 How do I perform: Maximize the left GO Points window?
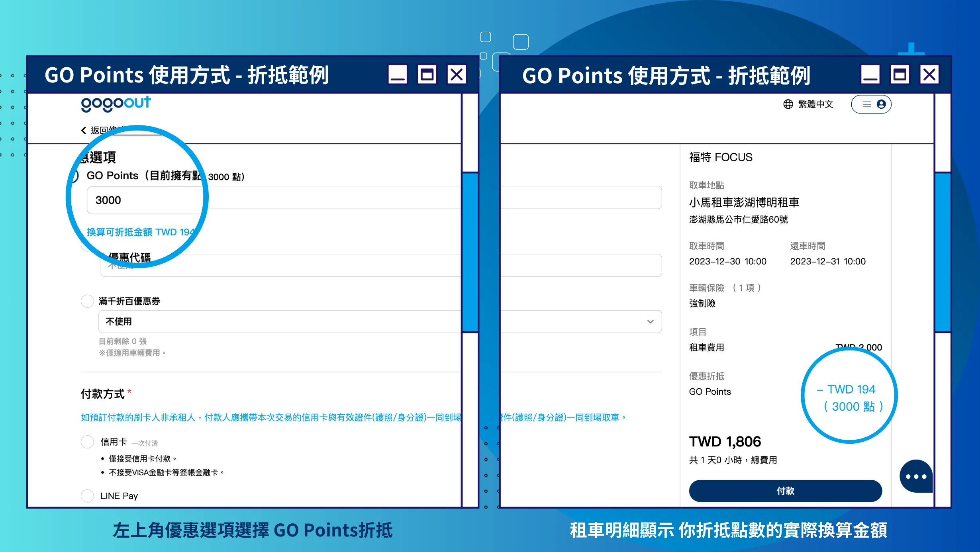tap(427, 74)
